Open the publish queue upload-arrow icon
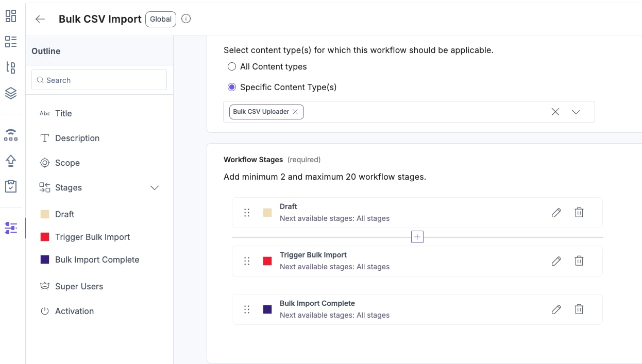The image size is (642, 364). click(11, 161)
